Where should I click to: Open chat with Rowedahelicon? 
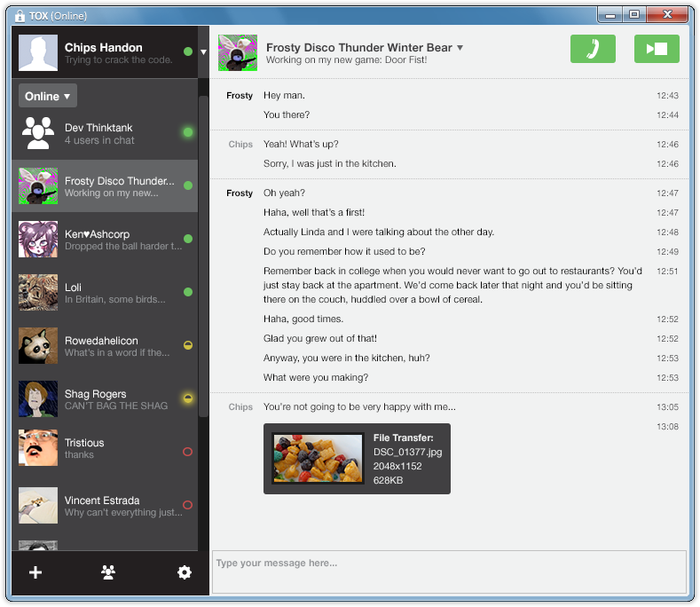tap(105, 345)
